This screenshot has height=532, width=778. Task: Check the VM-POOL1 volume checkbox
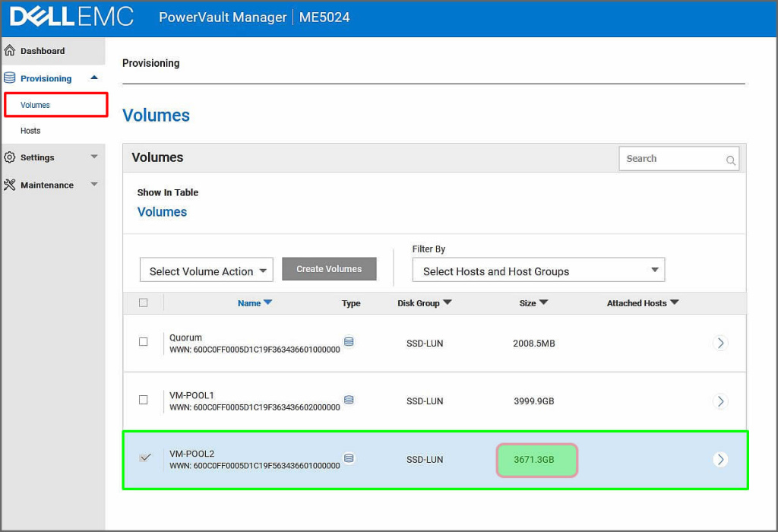coord(144,400)
